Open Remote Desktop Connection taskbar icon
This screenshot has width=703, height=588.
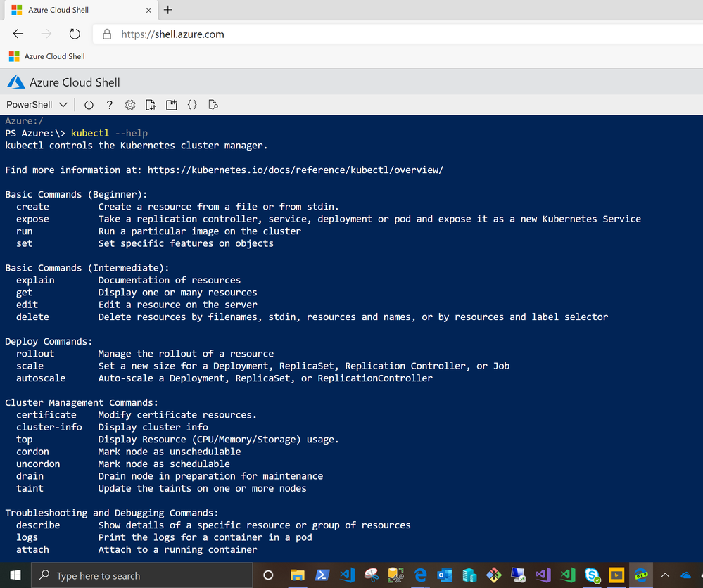point(519,575)
